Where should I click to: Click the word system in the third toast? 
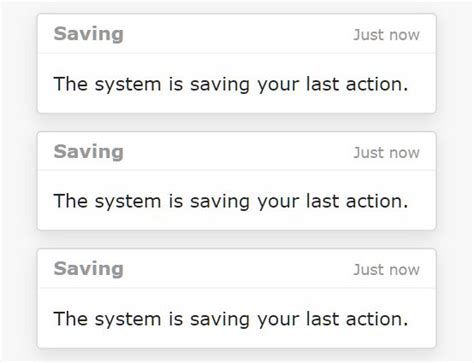128,320
